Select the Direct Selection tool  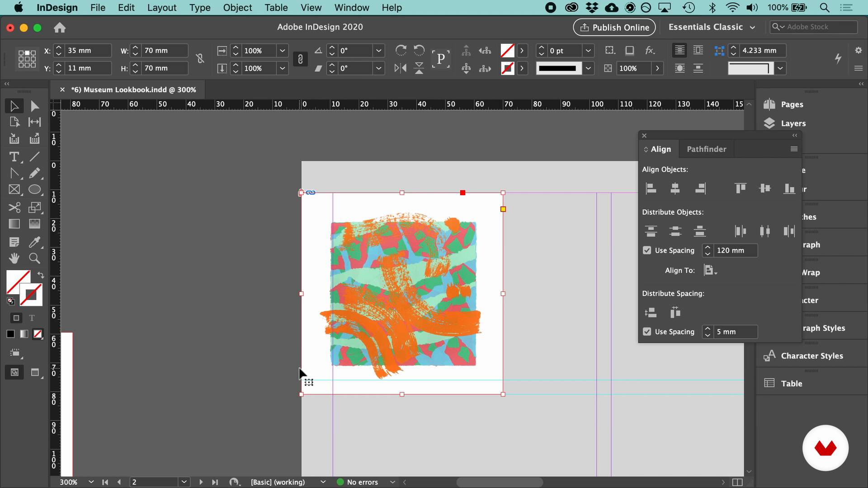pyautogui.click(x=35, y=106)
